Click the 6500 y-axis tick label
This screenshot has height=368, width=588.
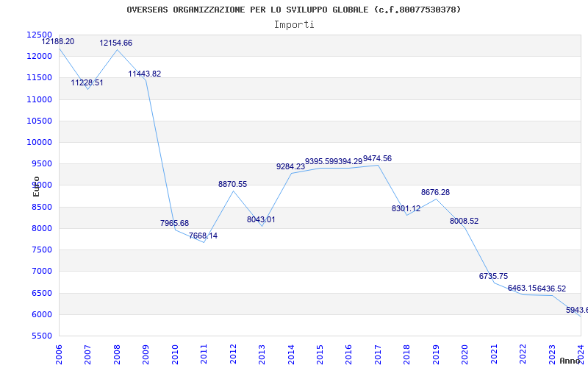tap(41, 293)
